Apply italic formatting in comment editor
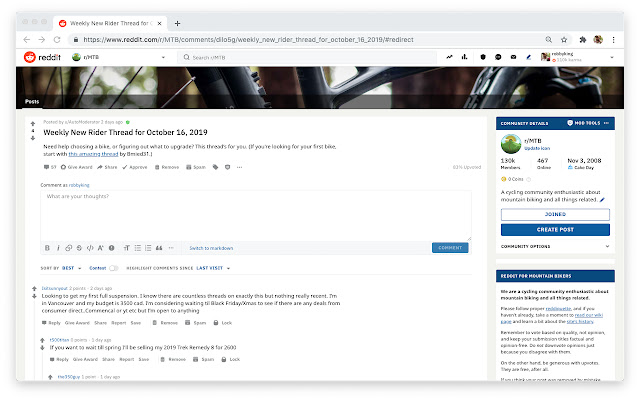Screen dimensions: 640x400 pyautogui.click(x=58, y=248)
